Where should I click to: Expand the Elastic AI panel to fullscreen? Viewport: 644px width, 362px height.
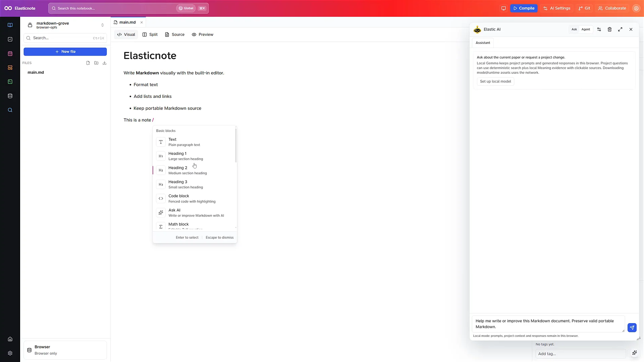[x=620, y=29]
